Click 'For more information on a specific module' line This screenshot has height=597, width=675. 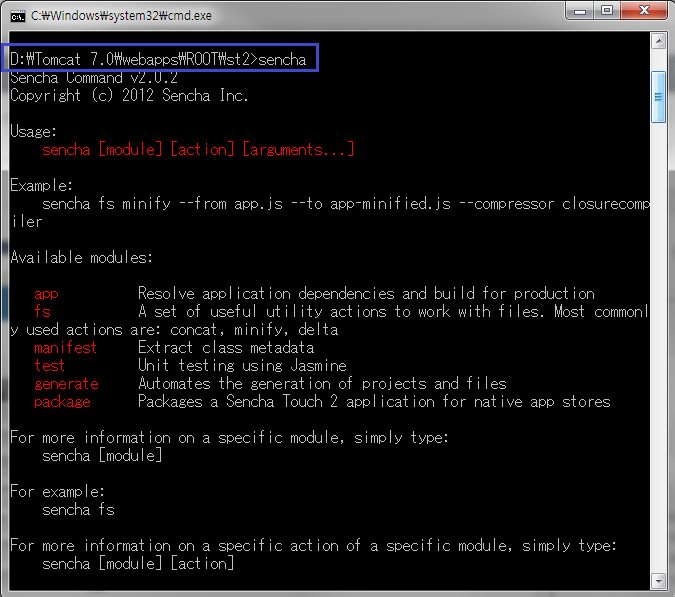[x=229, y=438]
